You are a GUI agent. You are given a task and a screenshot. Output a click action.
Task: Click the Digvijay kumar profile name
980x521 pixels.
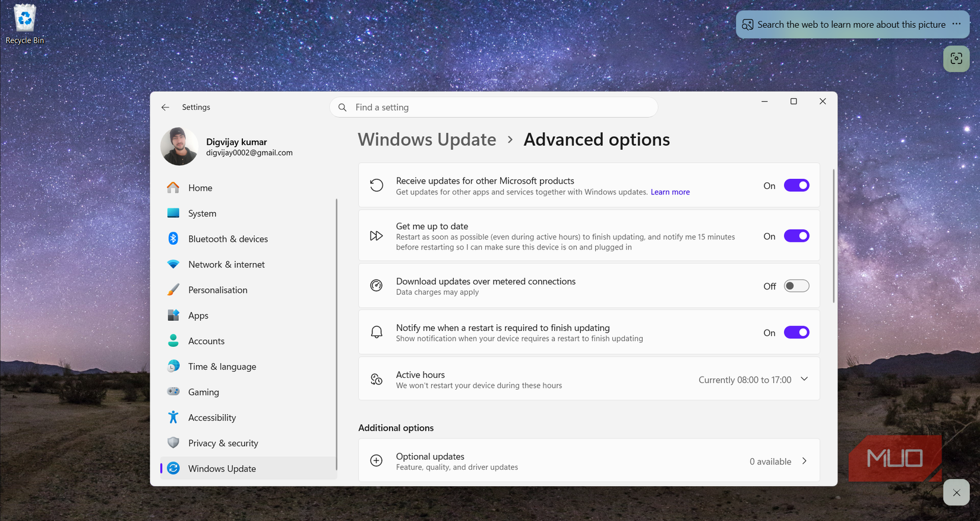coord(236,142)
